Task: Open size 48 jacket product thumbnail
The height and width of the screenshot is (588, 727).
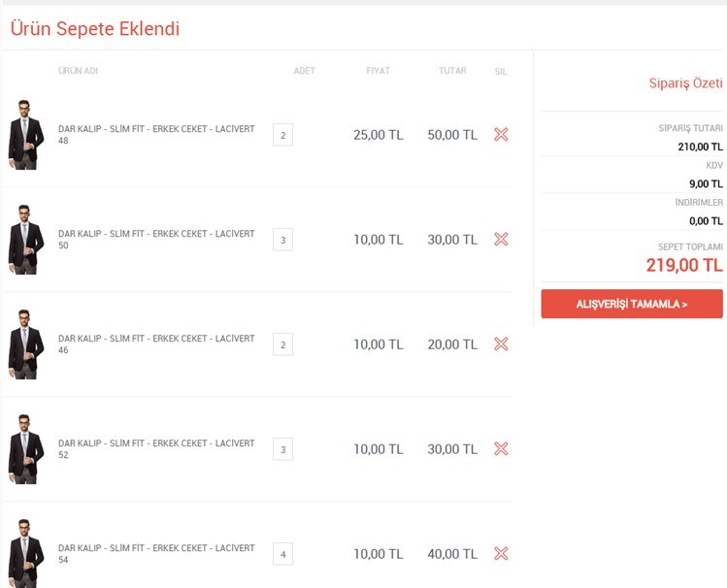Action: tap(25, 135)
